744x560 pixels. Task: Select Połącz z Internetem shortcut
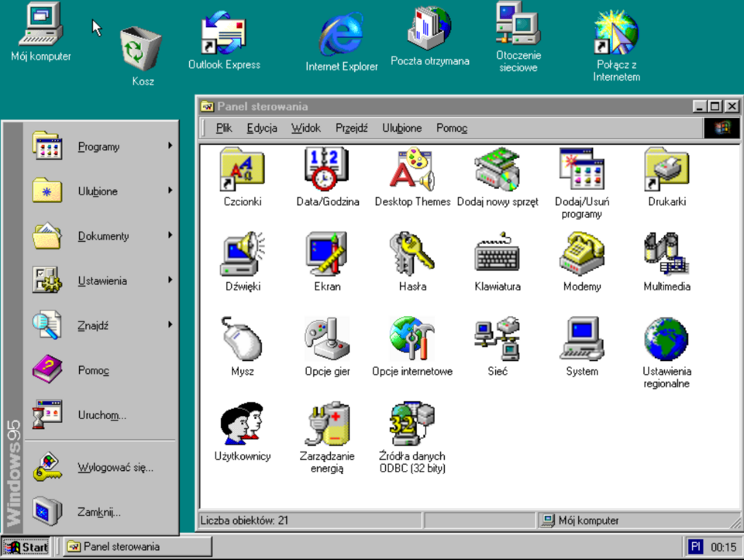[x=616, y=33]
